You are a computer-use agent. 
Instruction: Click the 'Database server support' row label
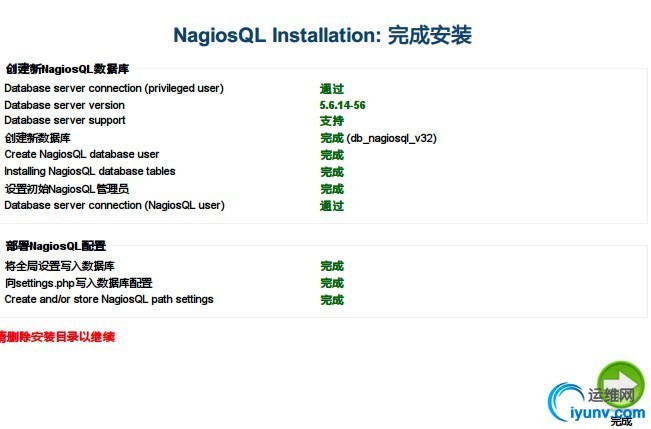point(65,121)
